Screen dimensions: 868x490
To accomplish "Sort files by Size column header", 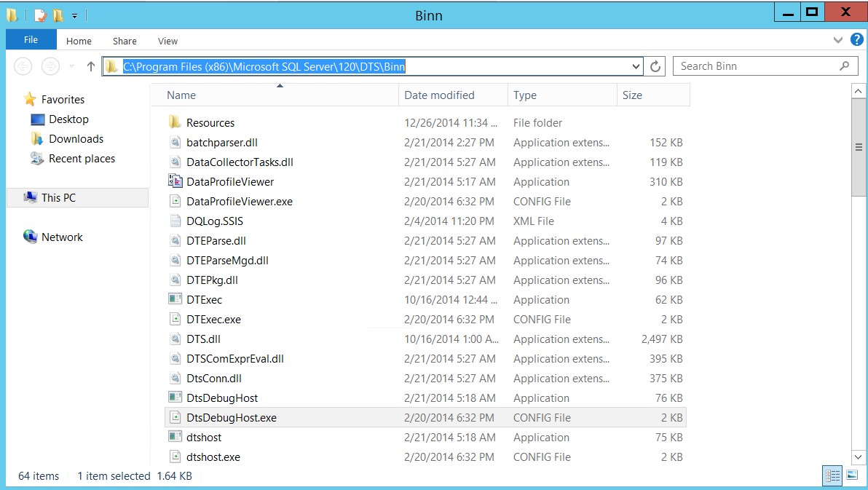I will pyautogui.click(x=632, y=95).
